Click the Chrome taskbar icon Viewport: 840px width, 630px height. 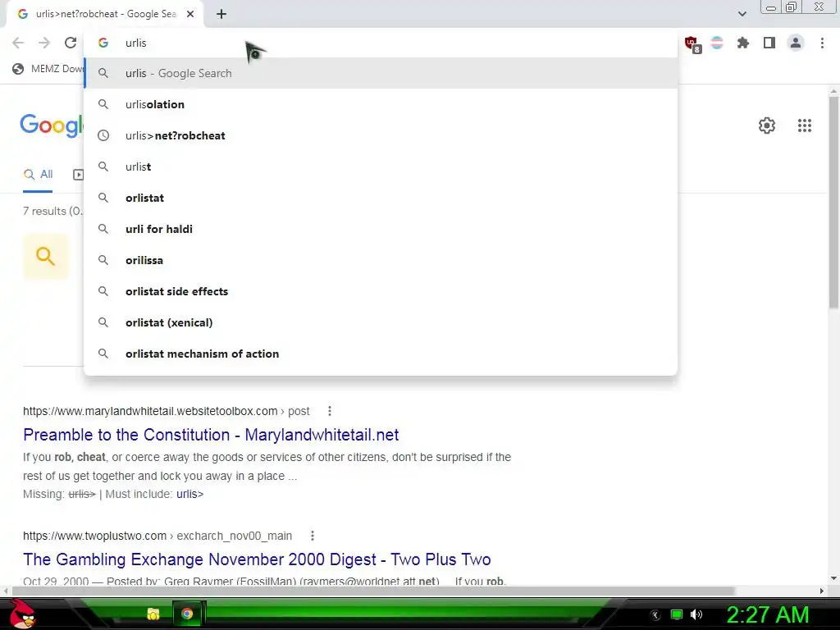187,614
